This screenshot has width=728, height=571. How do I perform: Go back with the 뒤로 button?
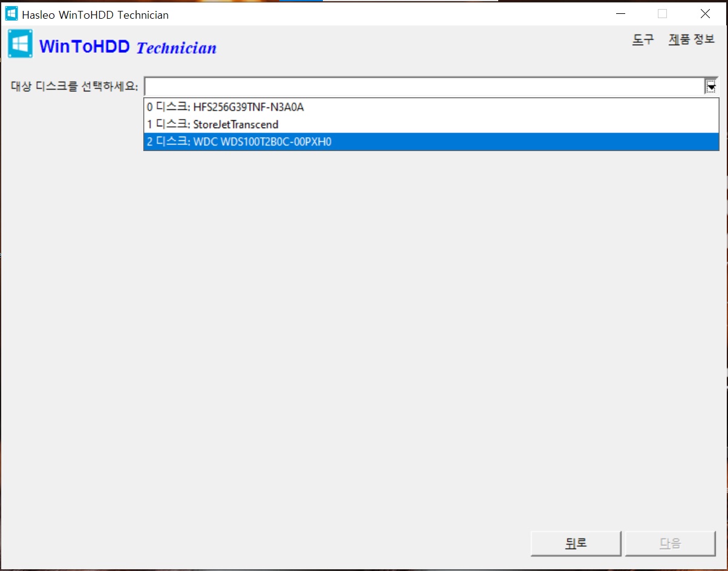click(x=576, y=543)
